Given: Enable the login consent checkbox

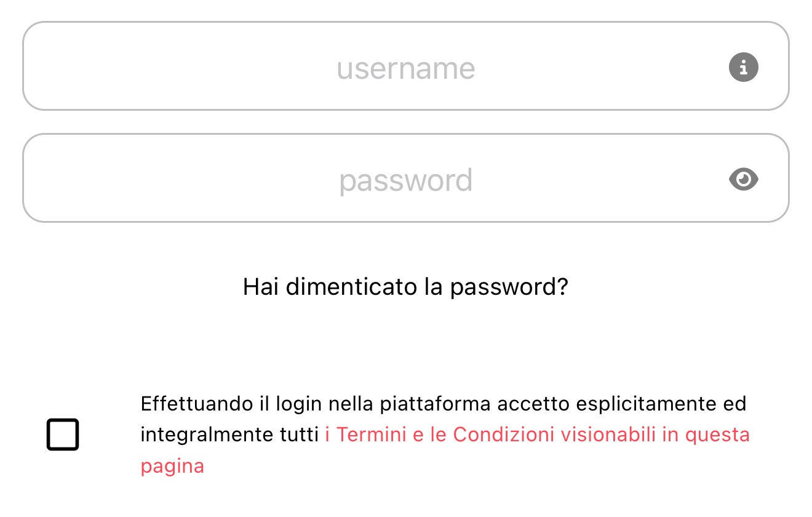Looking at the screenshot, I should click(63, 435).
